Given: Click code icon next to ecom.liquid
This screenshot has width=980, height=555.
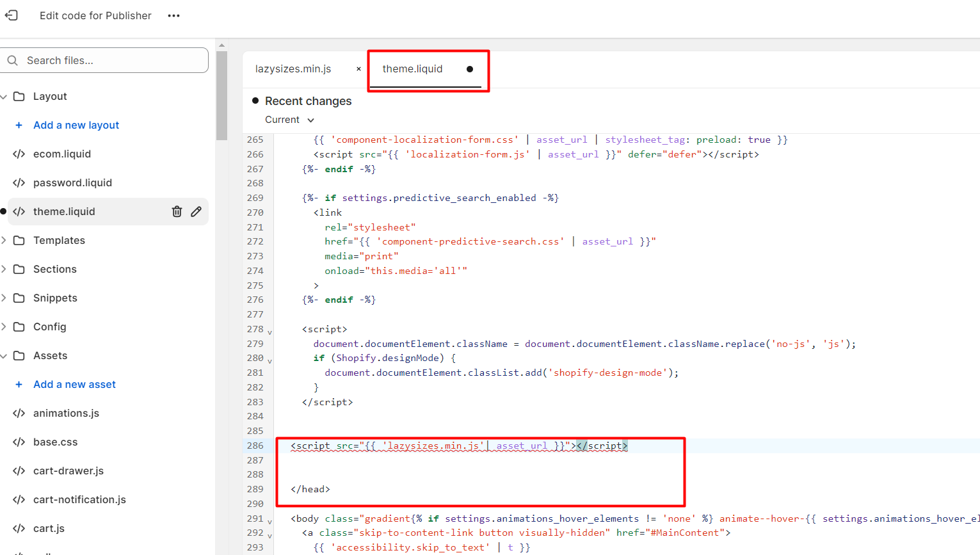Looking at the screenshot, I should 19,154.
